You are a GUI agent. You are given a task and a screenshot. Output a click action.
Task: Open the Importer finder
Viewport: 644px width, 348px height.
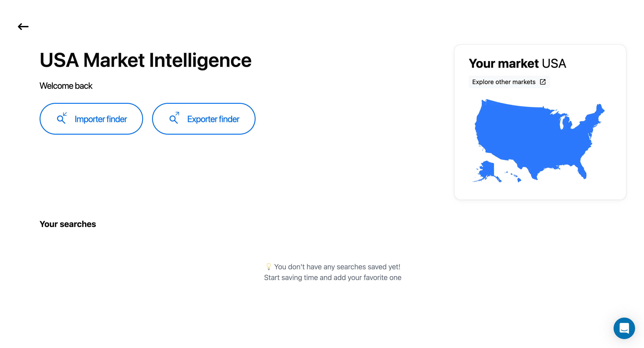pyautogui.click(x=91, y=119)
